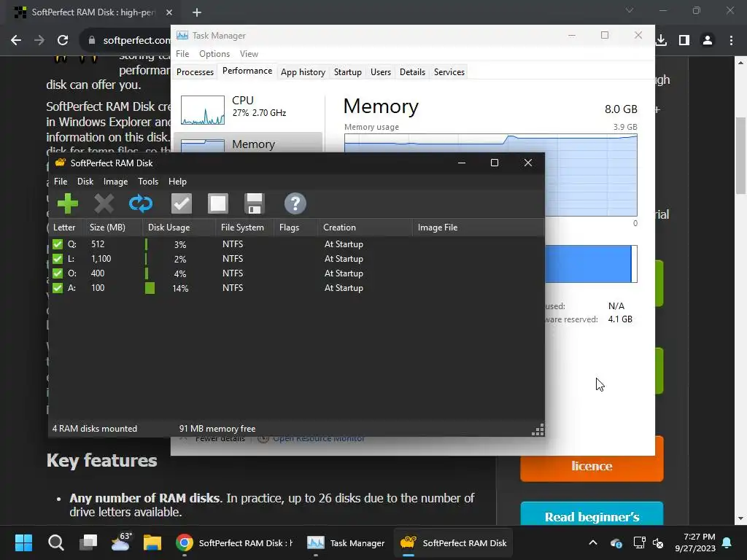Open the Chrome profile icon
Screen dimensions: 747x560
pos(708,41)
